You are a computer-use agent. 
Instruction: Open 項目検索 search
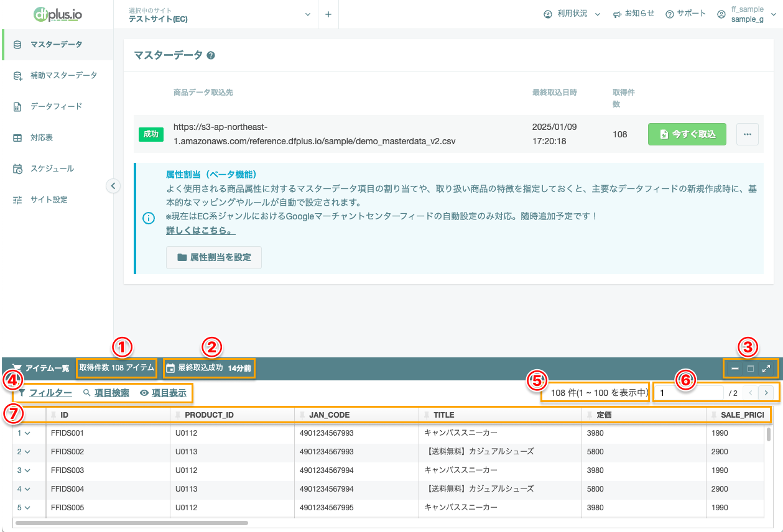pyautogui.click(x=106, y=393)
